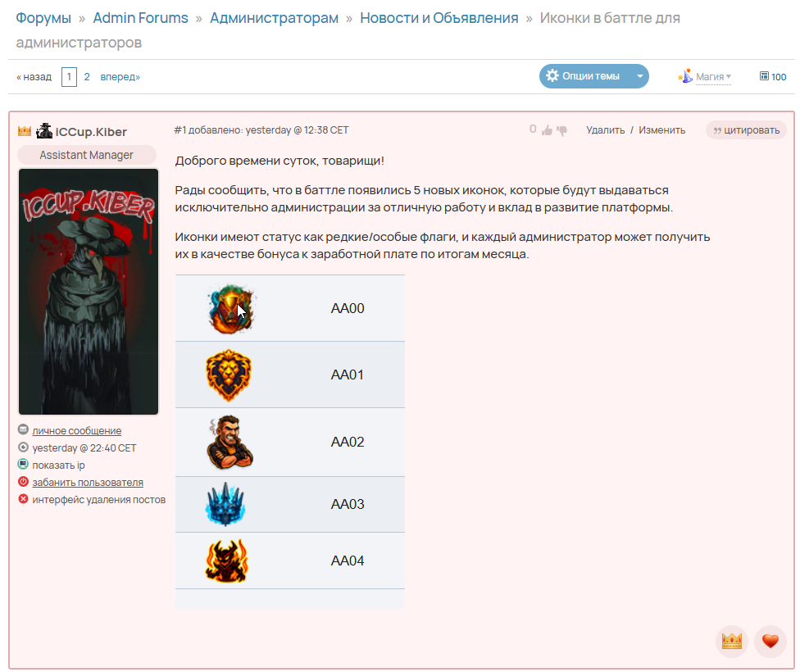Click the thumbs down icon on post #1

tap(561, 130)
